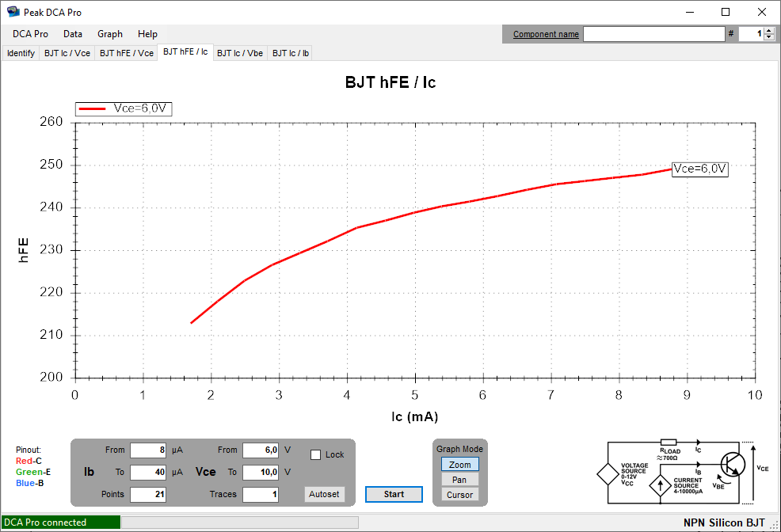Click the progress bar in status bar
The height and width of the screenshot is (532, 781).
click(240, 522)
